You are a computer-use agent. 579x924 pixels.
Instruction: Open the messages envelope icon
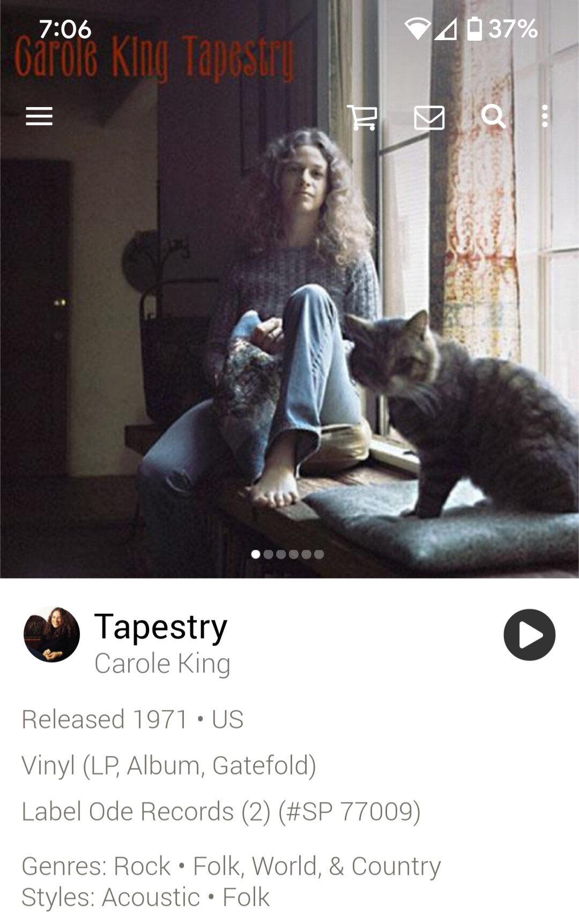pos(429,117)
